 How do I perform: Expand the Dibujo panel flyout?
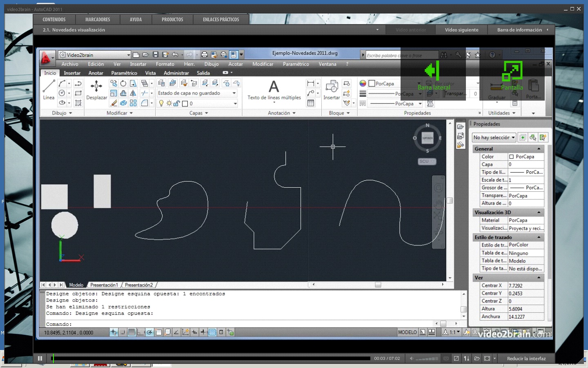point(62,113)
